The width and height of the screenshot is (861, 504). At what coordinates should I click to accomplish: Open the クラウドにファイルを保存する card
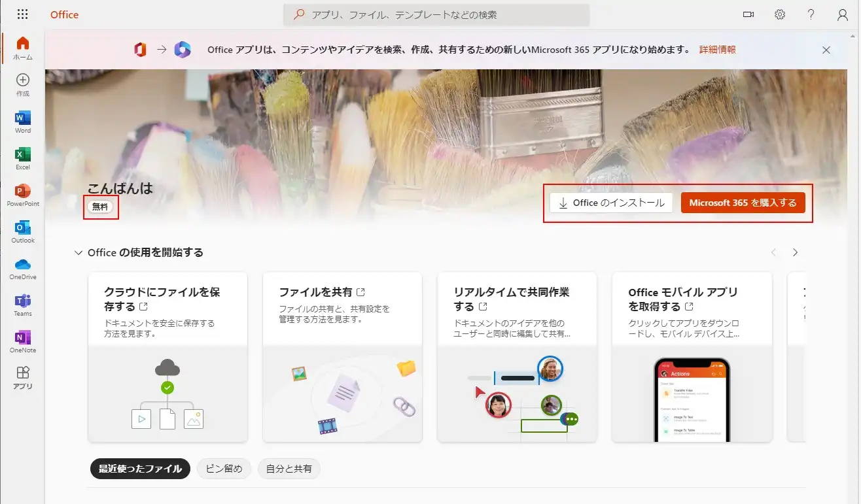tap(167, 357)
